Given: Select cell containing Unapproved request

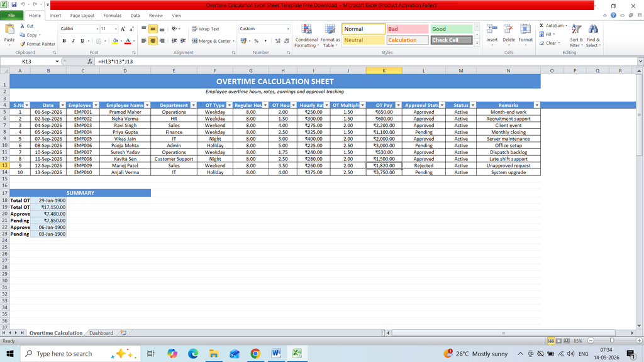Looking at the screenshot, I should pyautogui.click(x=508, y=166).
